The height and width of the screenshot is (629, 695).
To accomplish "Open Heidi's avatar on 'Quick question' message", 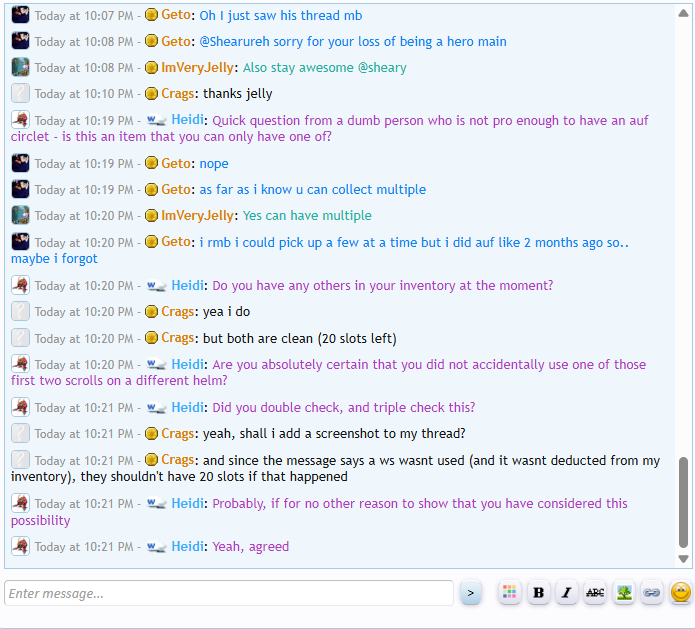I will [20, 120].
